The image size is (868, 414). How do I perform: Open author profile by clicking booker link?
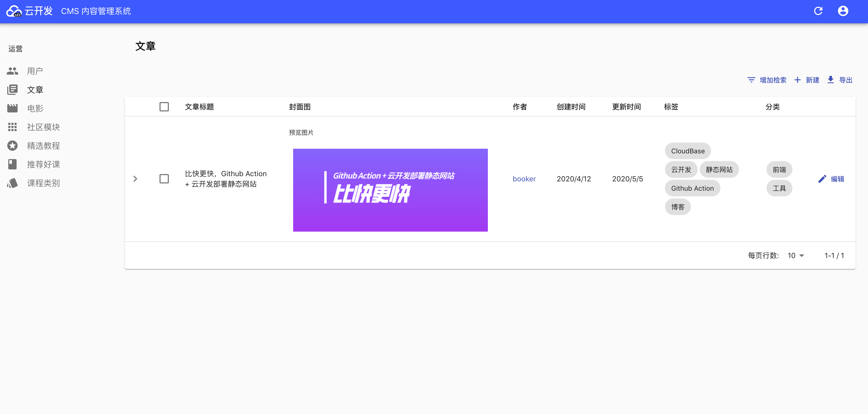[x=524, y=179]
